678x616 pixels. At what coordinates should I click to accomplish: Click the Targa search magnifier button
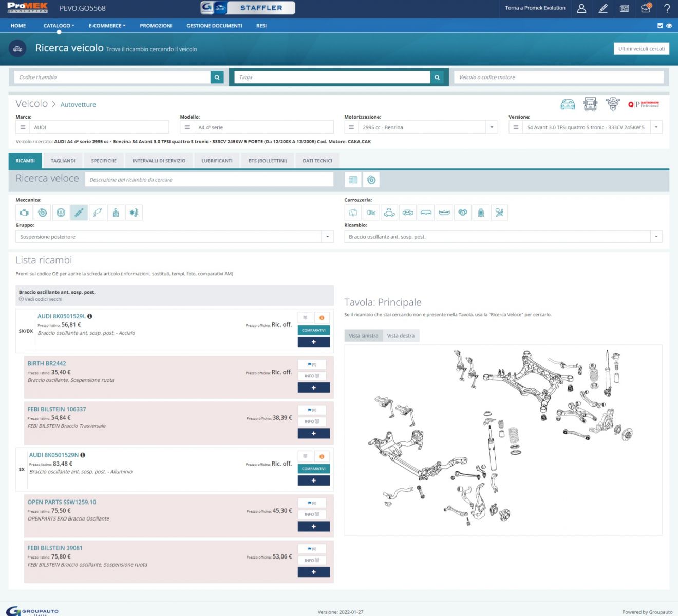[x=437, y=78]
